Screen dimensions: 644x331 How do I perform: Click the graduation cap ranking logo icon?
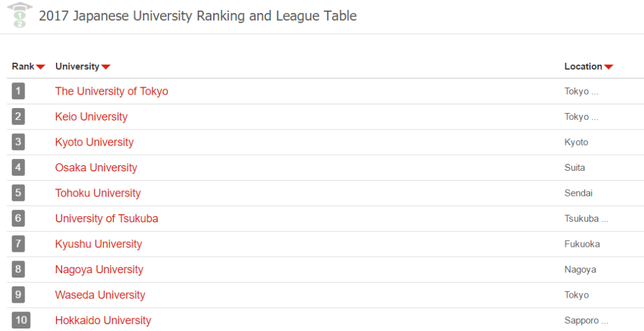[x=19, y=15]
